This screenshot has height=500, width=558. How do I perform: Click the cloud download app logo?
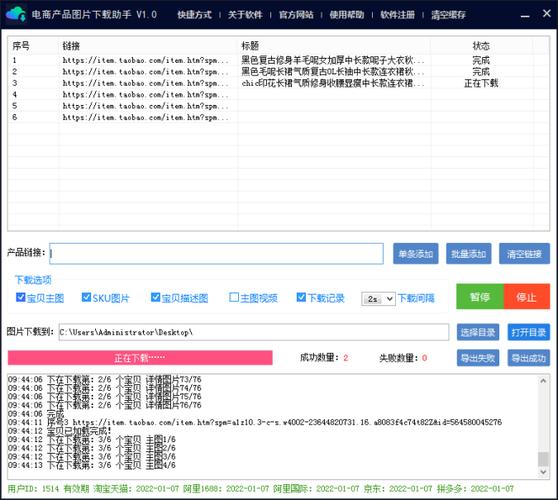[16, 14]
